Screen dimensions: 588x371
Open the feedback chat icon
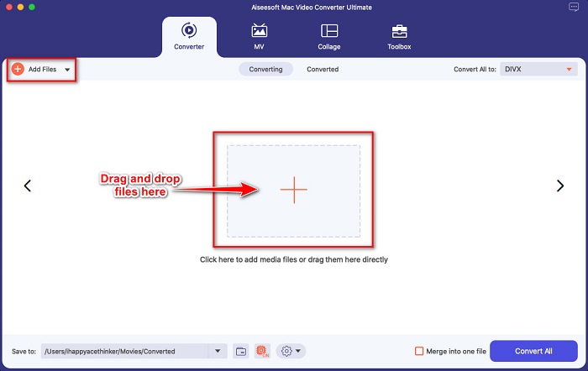[x=574, y=7]
